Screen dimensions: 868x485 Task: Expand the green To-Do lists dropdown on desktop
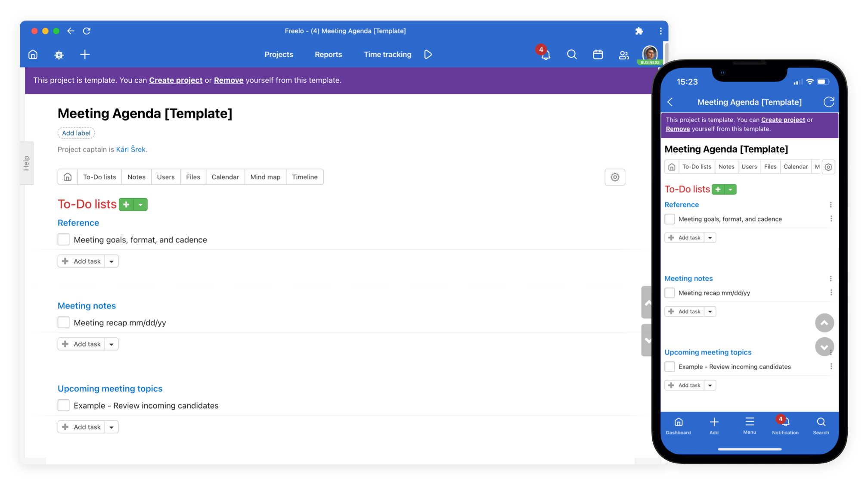(x=141, y=205)
